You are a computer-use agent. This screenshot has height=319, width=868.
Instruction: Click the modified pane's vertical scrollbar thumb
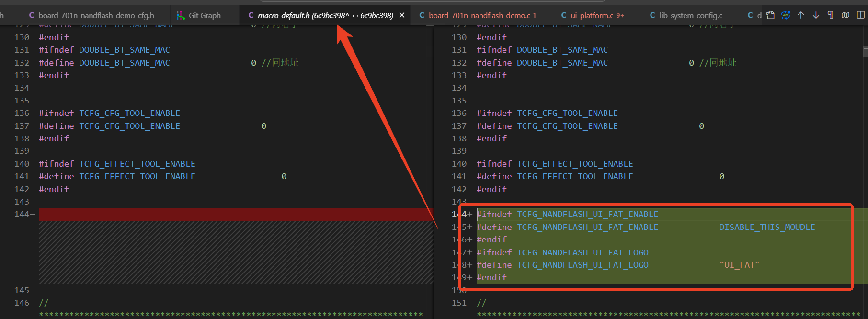click(x=865, y=52)
